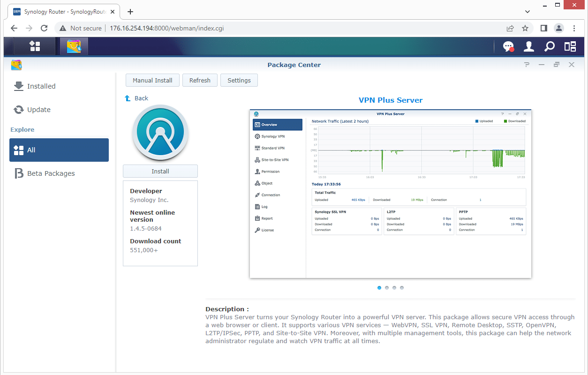Open the browser side panel icon
The width and height of the screenshot is (588, 375).
544,28
